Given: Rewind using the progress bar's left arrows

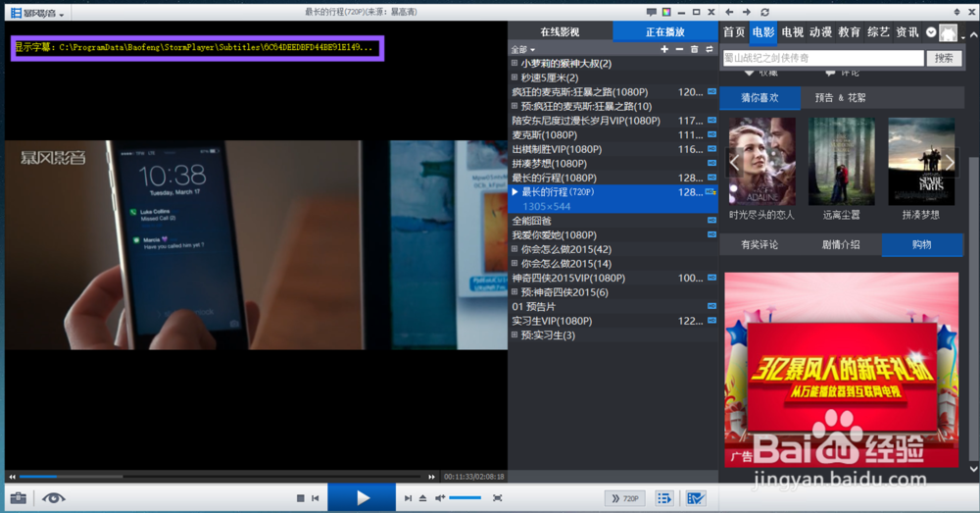Looking at the screenshot, I should tap(12, 477).
